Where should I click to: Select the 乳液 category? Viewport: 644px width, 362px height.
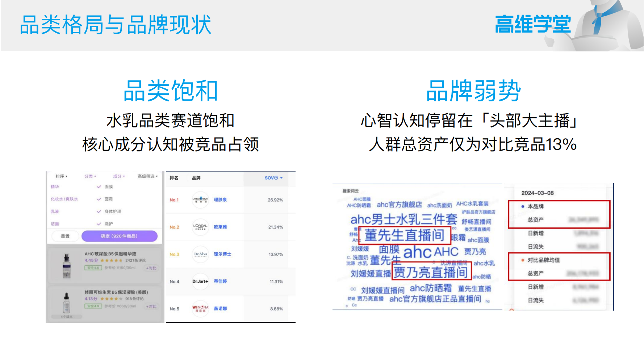[55, 211]
